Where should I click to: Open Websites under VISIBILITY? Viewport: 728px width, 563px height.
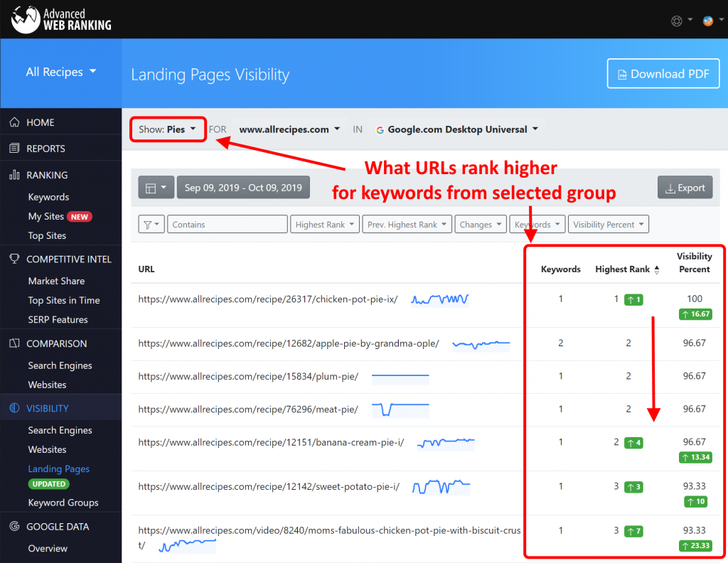pyautogui.click(x=47, y=449)
